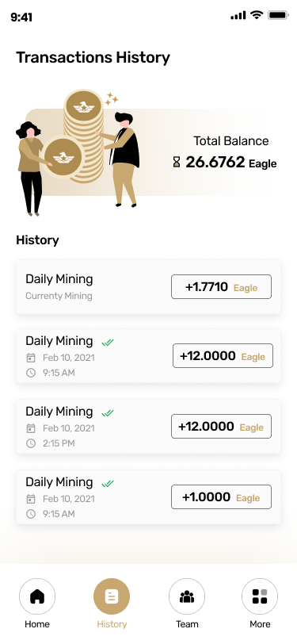Select the Team label in bottom navigation
Screen dimensions: 297x644
tap(187, 624)
